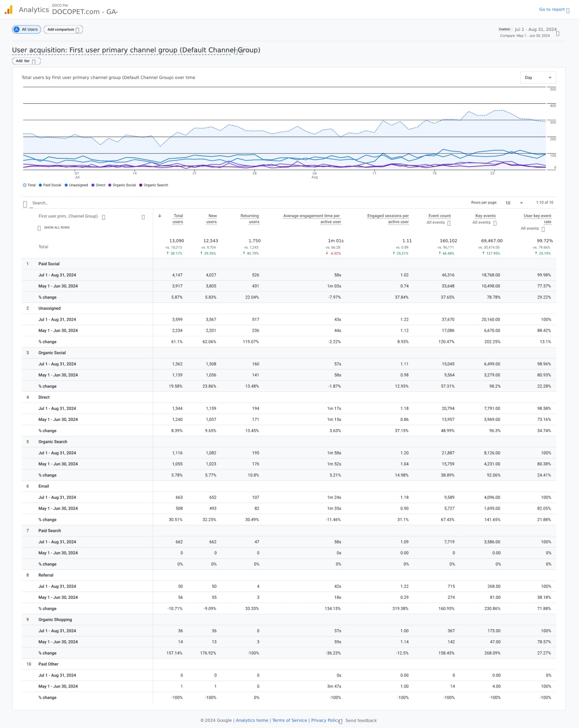Click the sort arrow beside Total users
The width and height of the screenshot is (579, 728).
coord(160,216)
